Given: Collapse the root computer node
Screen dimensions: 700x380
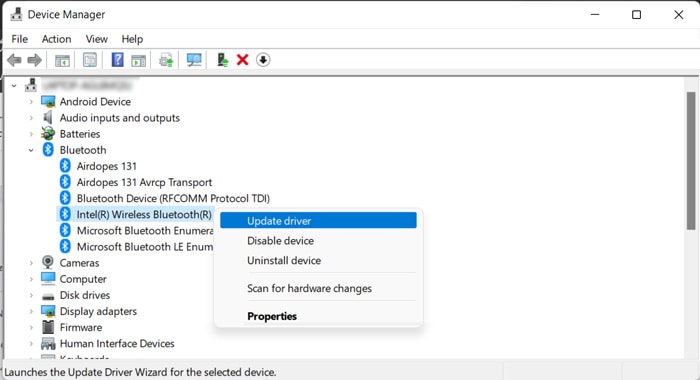Looking at the screenshot, I should [x=14, y=85].
